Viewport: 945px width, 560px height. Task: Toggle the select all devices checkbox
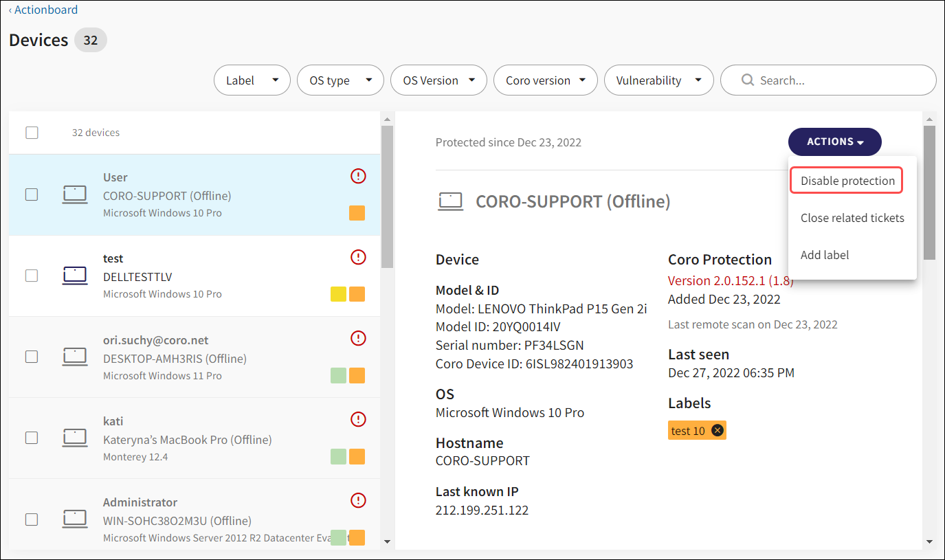[32, 133]
